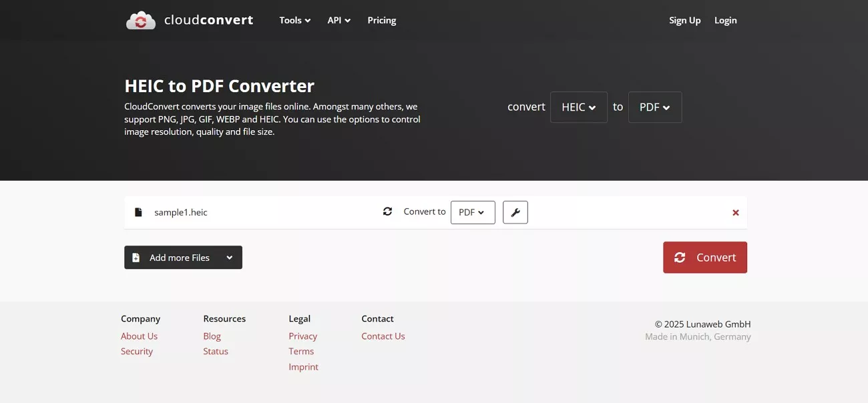
Task: Sign up for an account
Action: (684, 20)
